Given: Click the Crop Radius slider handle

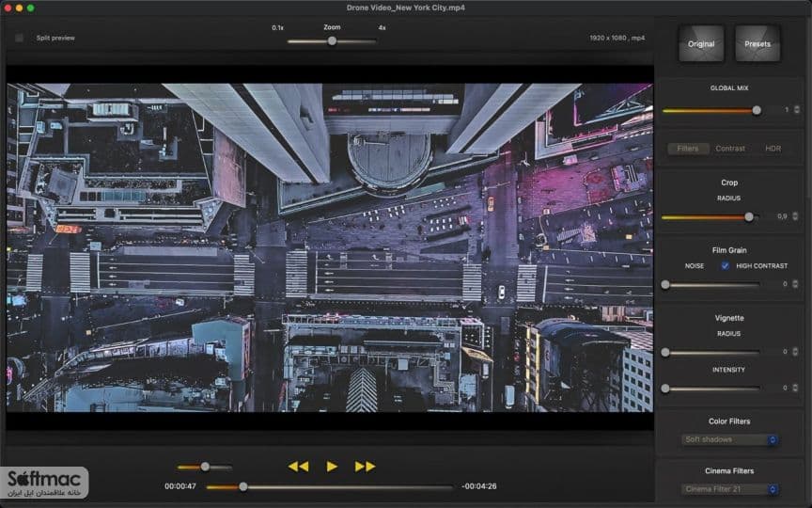Looking at the screenshot, I should pos(749,217).
